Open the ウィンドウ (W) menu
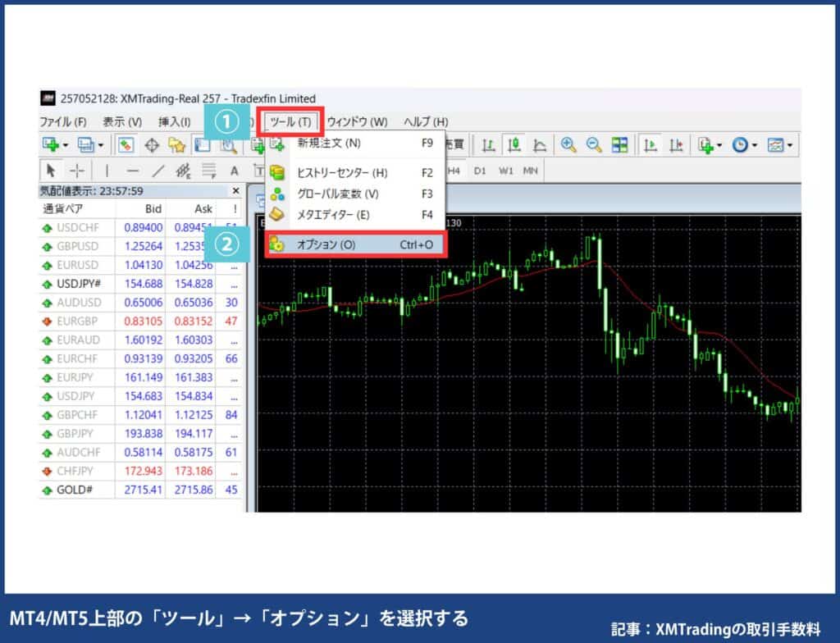The height and width of the screenshot is (643, 840). (x=358, y=121)
